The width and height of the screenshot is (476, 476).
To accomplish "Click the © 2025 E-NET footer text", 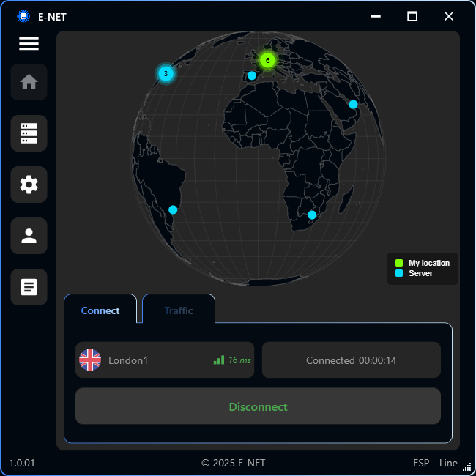I will pyautogui.click(x=233, y=464).
